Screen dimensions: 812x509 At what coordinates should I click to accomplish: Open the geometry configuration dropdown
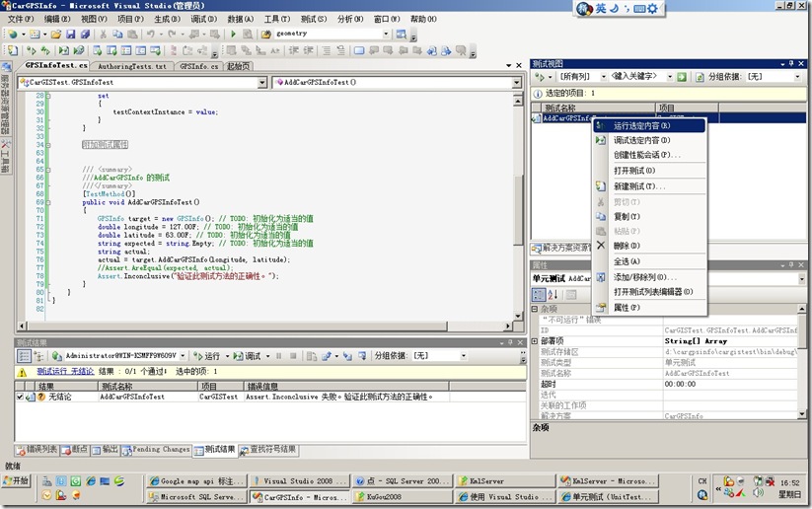[386, 34]
